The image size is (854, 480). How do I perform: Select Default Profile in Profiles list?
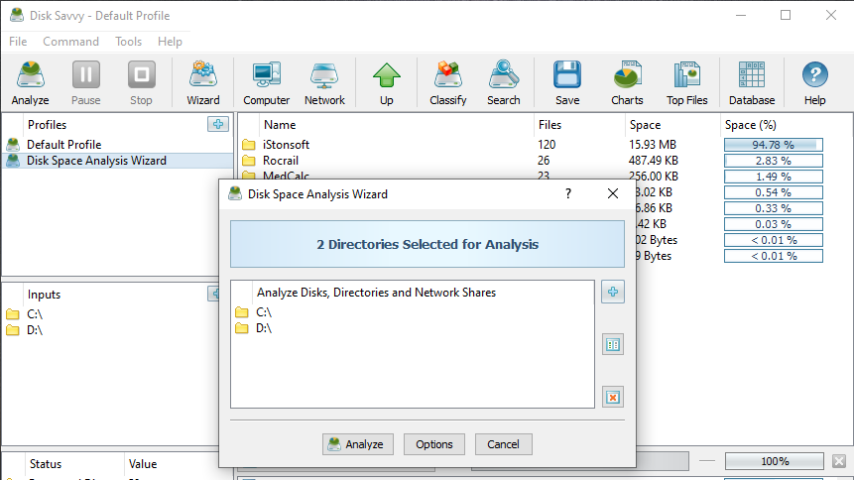117,144
